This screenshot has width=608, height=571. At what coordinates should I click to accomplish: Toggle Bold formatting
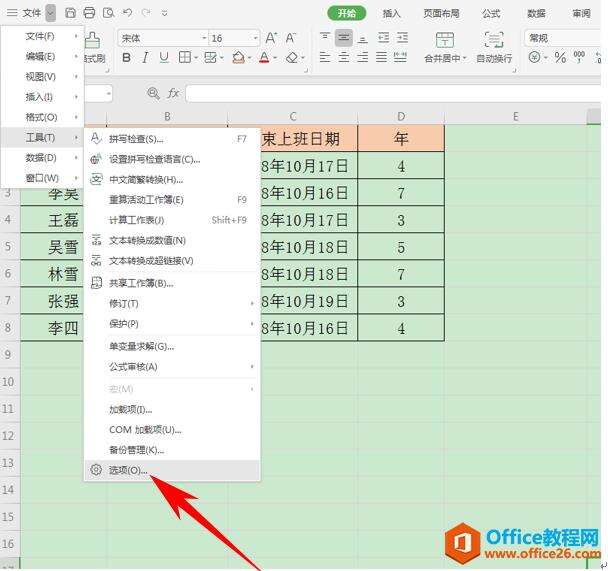126,58
